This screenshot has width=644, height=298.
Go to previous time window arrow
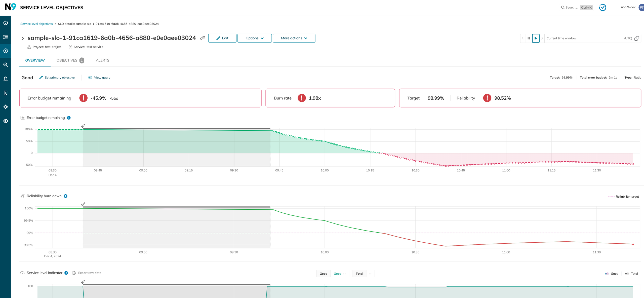pos(522,38)
